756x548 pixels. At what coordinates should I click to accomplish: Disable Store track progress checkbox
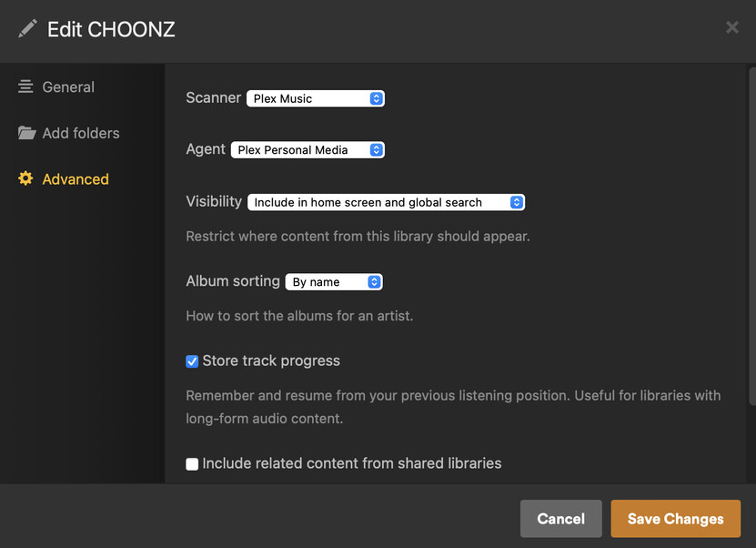pyautogui.click(x=192, y=361)
